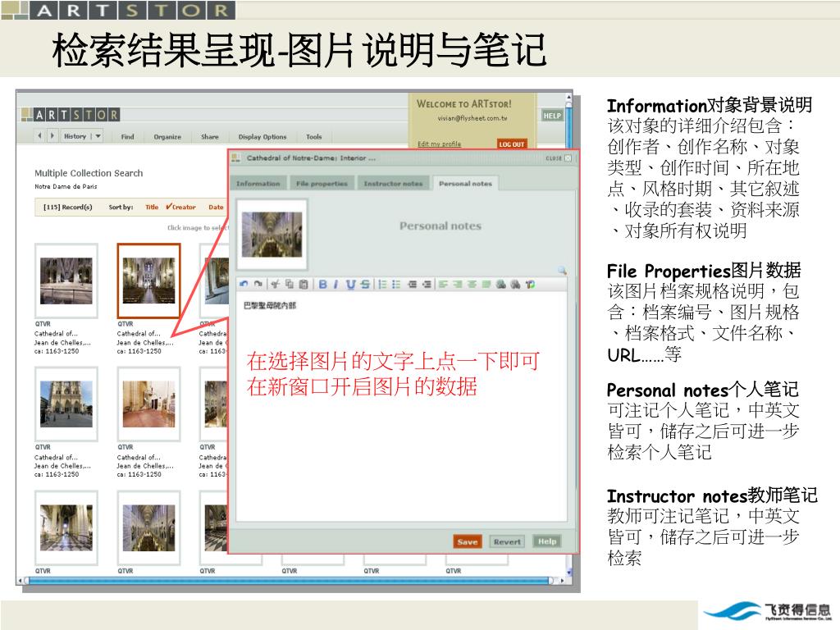
Task: Select the red-floor interior thumbnail
Action: coord(149,404)
